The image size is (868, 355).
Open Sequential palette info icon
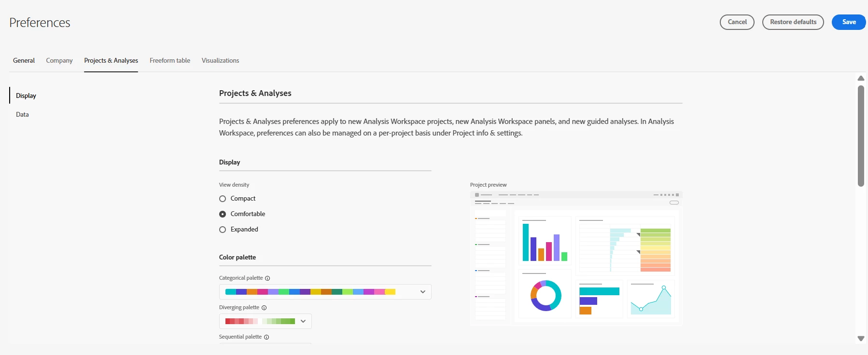(266, 337)
